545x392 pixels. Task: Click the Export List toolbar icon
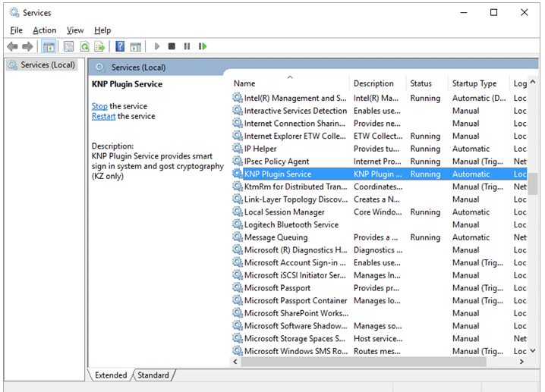pos(99,46)
